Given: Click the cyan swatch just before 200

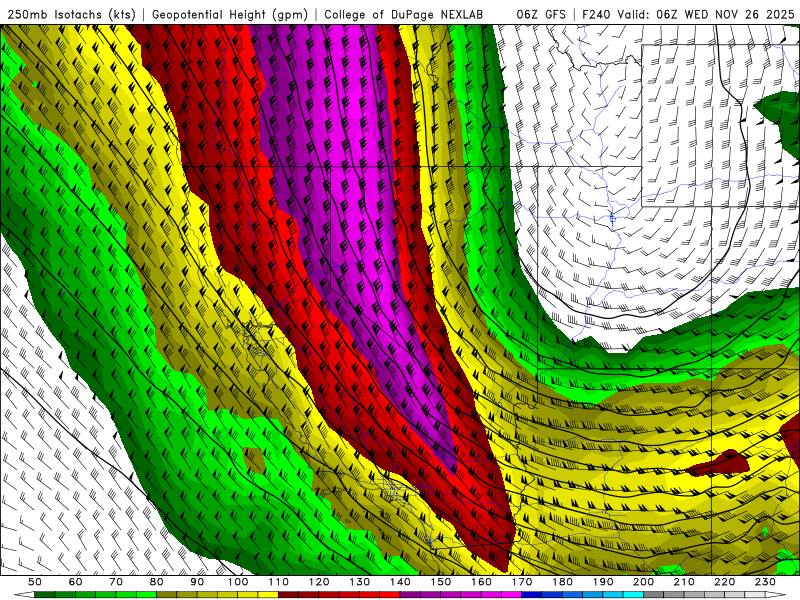Looking at the screenshot, I should (x=633, y=595).
